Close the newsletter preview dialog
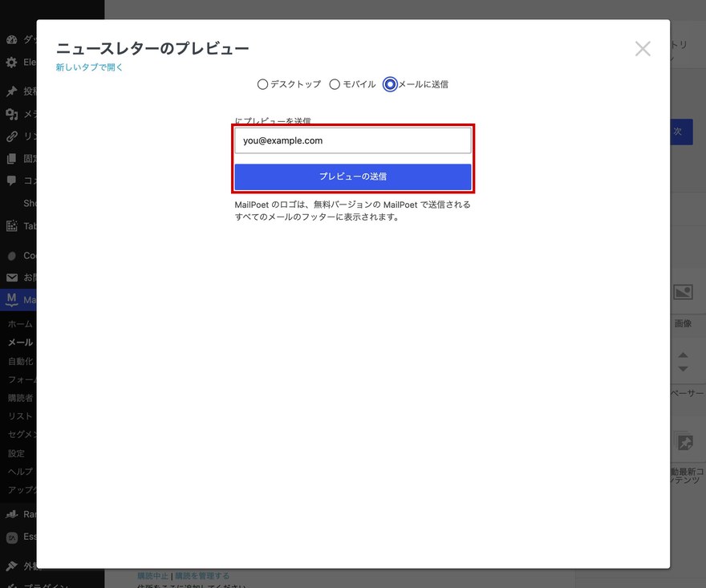Image resolution: width=706 pixels, height=588 pixels. tap(643, 49)
